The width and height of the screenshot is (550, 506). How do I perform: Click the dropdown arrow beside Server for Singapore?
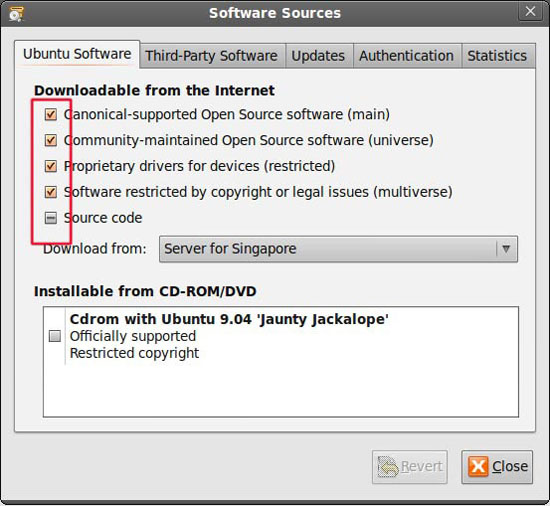[x=506, y=249]
